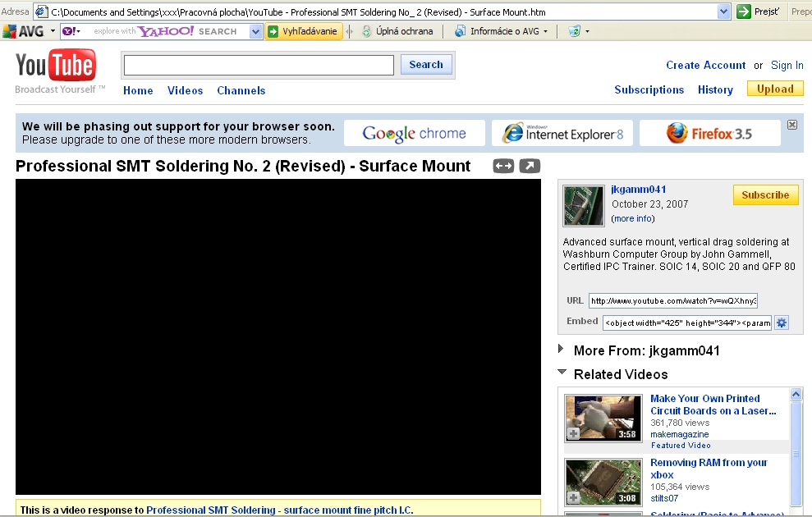
Task: Click the AVG toolbar options icon on the right
Action: [x=574, y=31]
